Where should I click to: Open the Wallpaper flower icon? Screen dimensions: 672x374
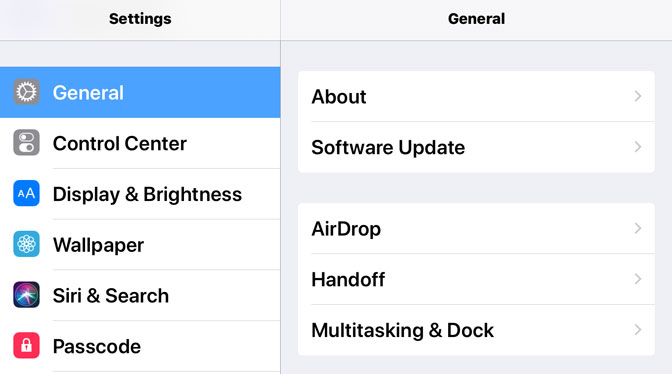[26, 244]
